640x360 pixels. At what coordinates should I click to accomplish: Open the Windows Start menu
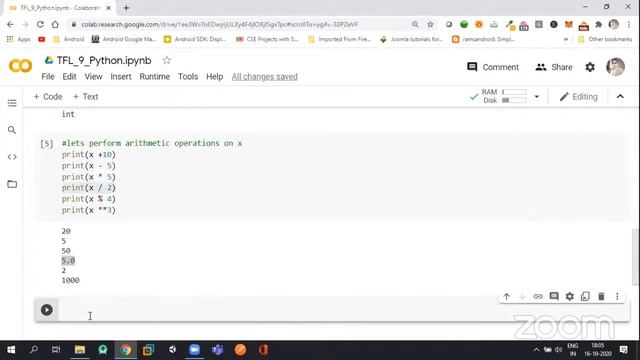tap(11, 350)
